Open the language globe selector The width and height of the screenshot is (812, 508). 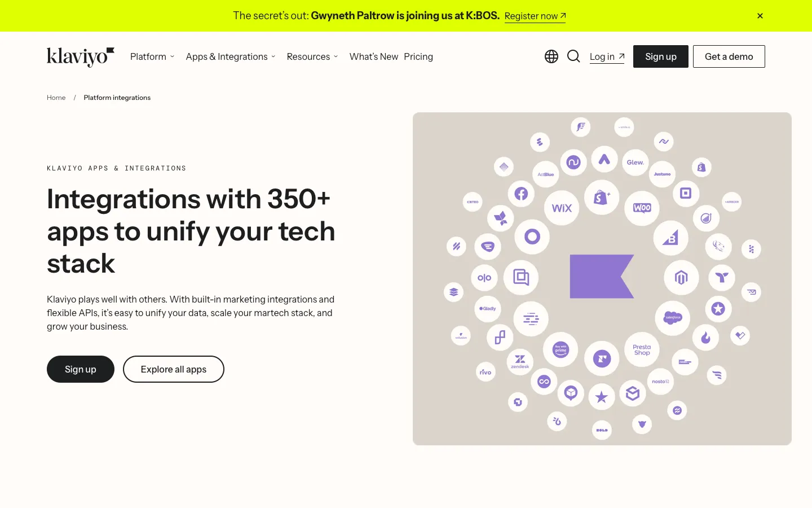click(x=551, y=56)
